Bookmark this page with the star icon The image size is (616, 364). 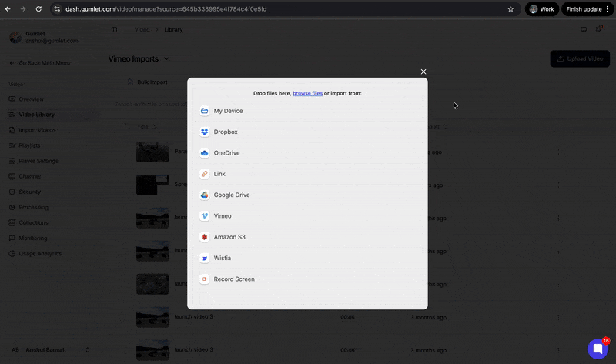pyautogui.click(x=511, y=9)
